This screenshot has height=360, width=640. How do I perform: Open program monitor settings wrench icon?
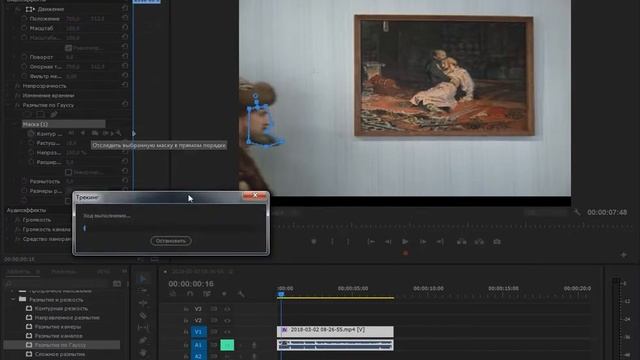coord(577,212)
